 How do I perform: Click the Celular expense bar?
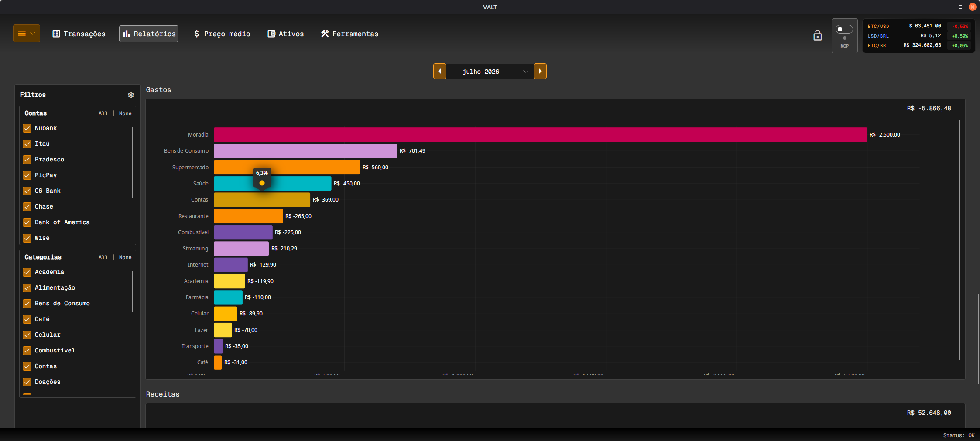click(x=226, y=314)
